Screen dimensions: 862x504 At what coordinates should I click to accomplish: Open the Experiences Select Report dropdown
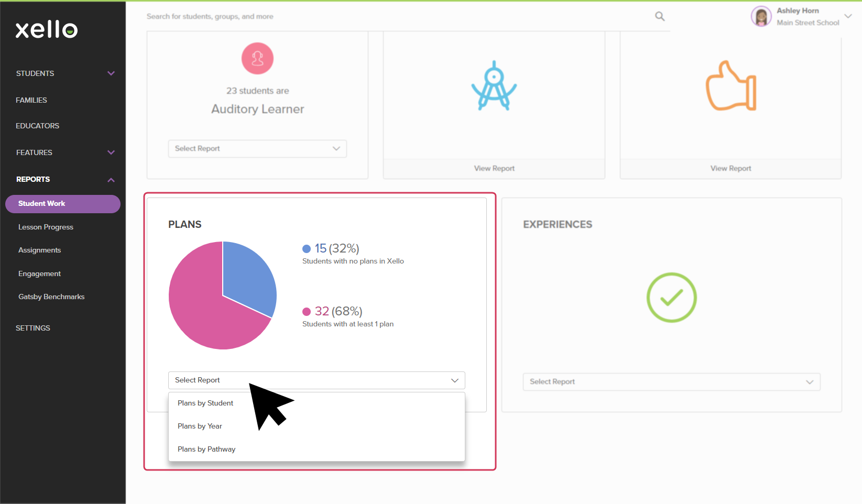tap(671, 381)
